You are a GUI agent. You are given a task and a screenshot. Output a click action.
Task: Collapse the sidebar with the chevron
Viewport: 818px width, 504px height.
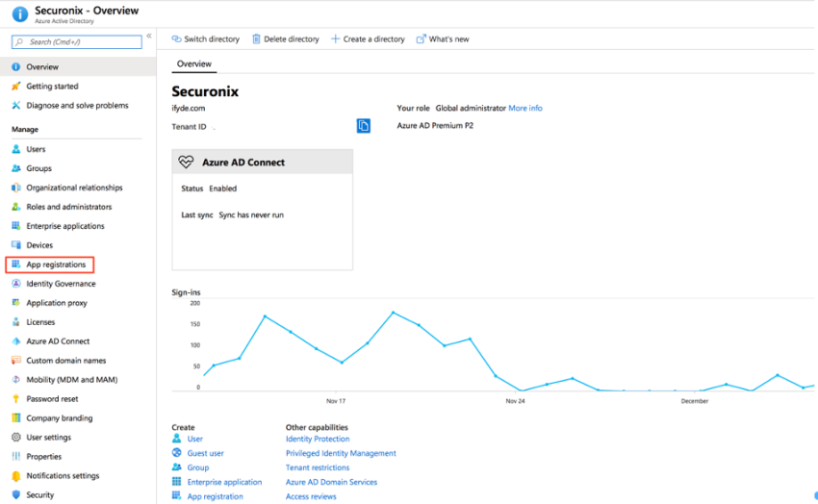pos(149,37)
